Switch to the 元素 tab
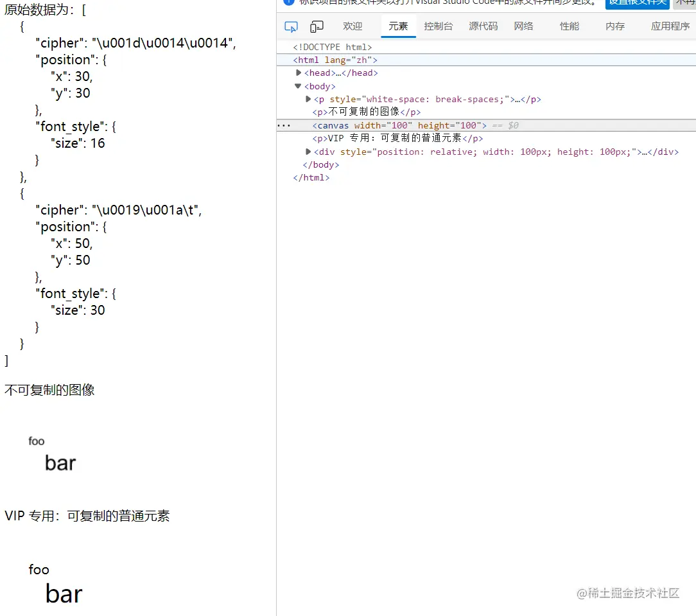The width and height of the screenshot is (696, 616). coord(398,26)
